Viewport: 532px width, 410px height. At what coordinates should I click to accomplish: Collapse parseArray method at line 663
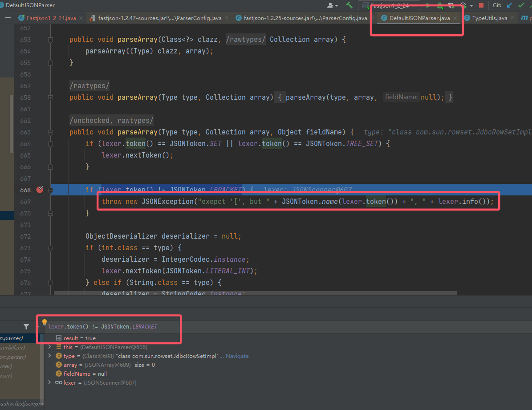(51, 132)
